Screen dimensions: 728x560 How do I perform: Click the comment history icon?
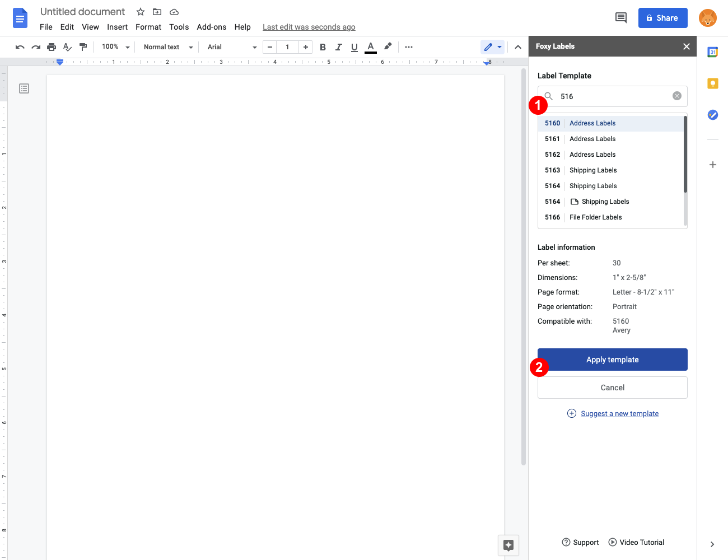click(620, 17)
